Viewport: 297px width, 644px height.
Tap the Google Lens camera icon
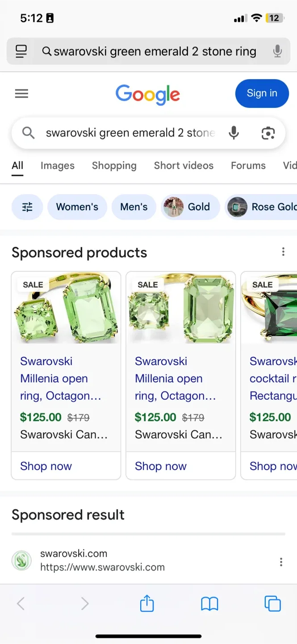tap(268, 133)
